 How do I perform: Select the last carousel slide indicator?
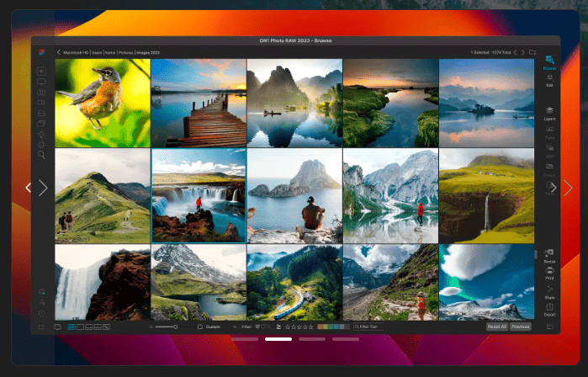point(346,339)
